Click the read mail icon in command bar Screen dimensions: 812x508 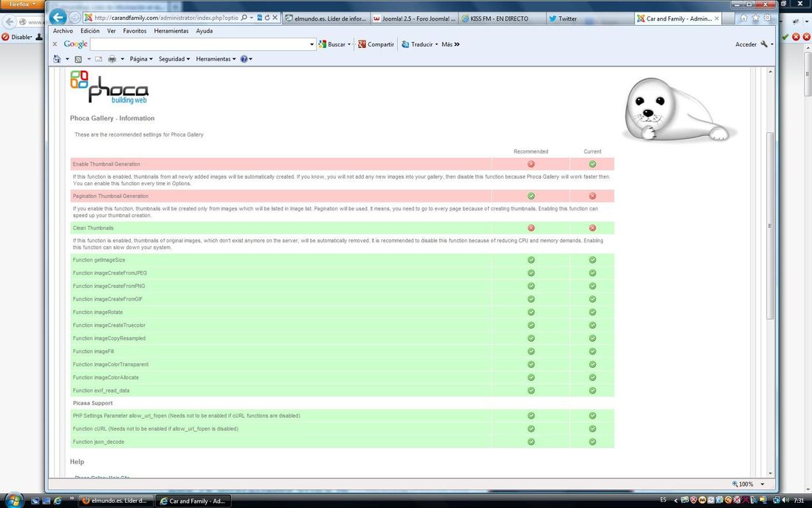tap(98, 59)
